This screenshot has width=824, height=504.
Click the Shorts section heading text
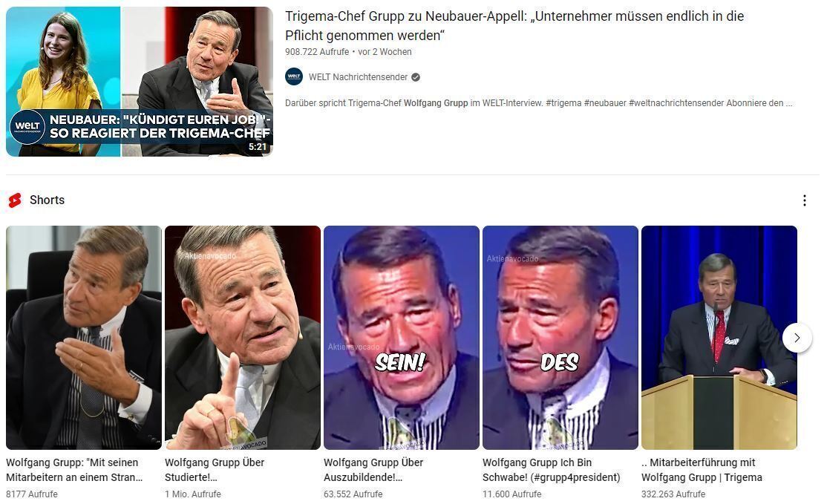(x=47, y=200)
